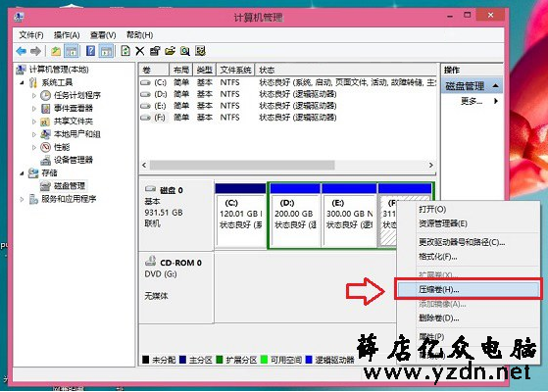Click the Properties toolbar icon
This screenshot has height=392, width=548.
[x=155, y=51]
